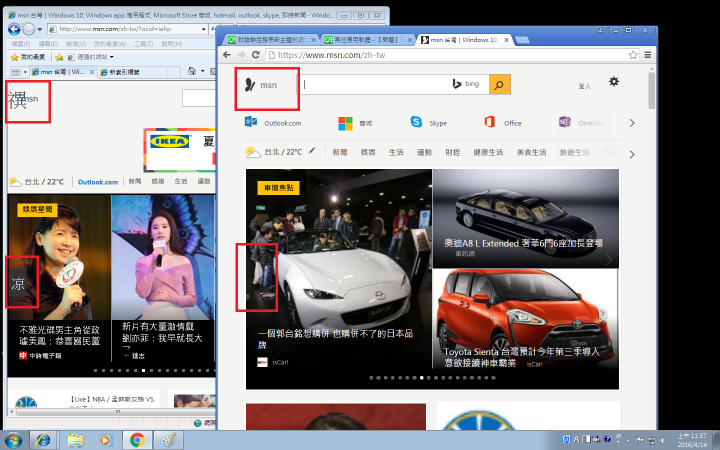Open the 健康生活 category link

coord(488,152)
